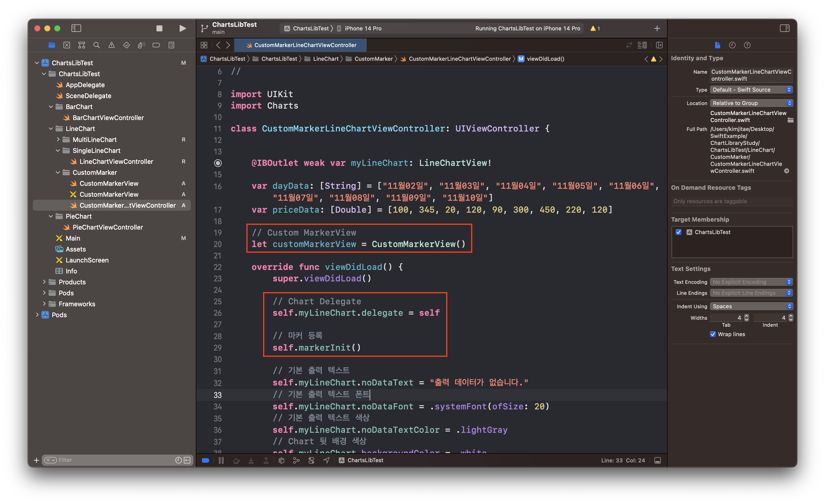Screen dimensions: 825x504
Task: Open the Line Endings dropdown
Action: pos(751,293)
